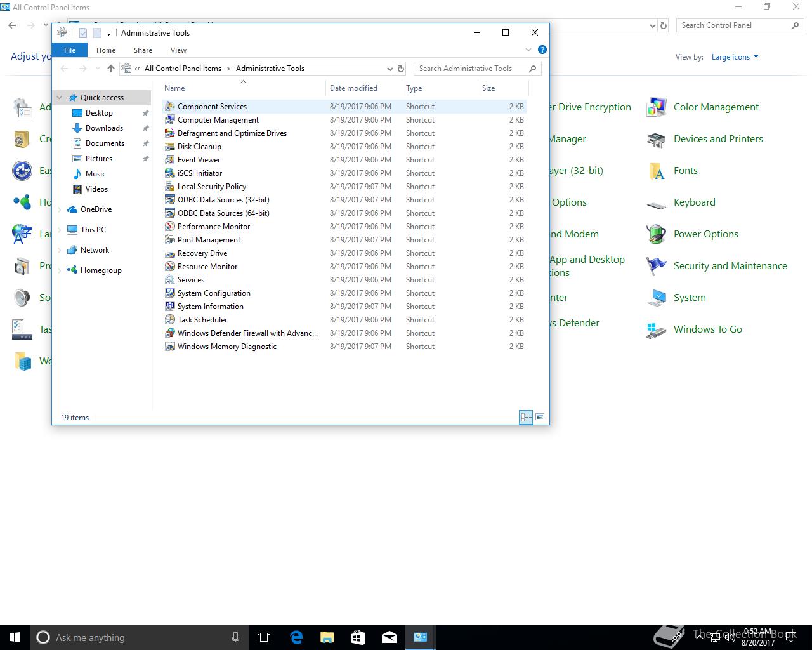The image size is (812, 650).
Task: Select the Event Viewer icon
Action: point(169,160)
